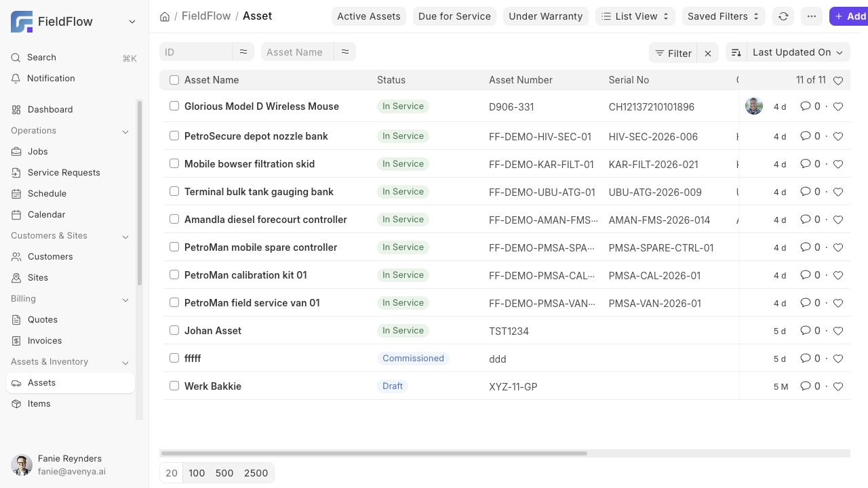Set page size to 500
868x488 pixels.
tap(224, 473)
